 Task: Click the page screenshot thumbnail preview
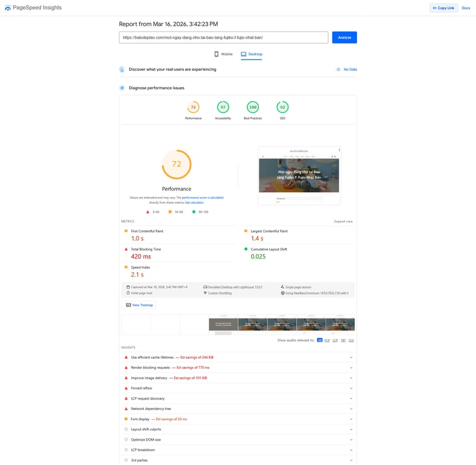tap(299, 176)
